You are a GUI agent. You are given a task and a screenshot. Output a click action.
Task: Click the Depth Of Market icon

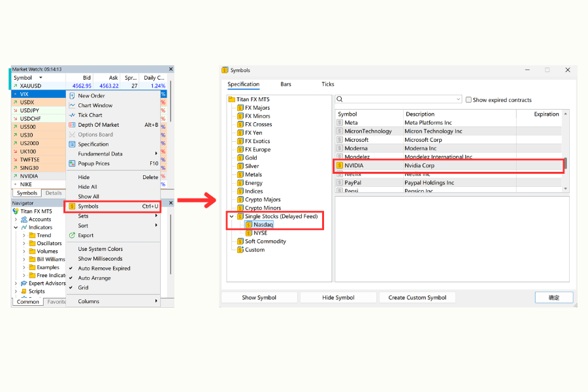[x=72, y=125]
